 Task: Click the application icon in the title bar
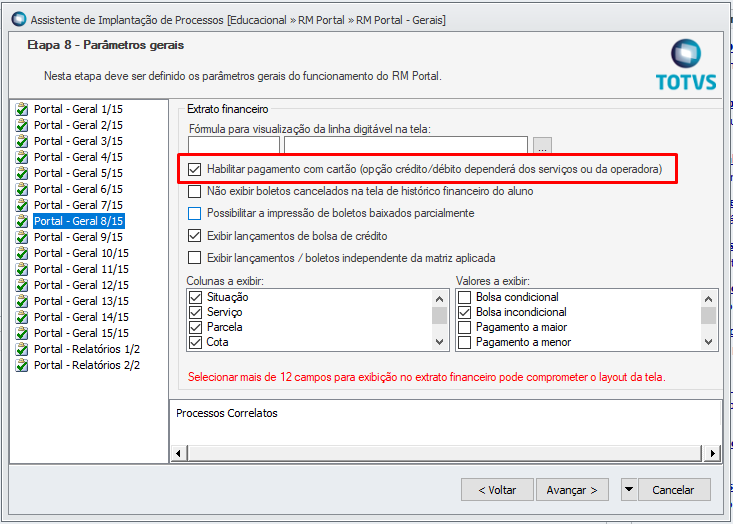19,20
